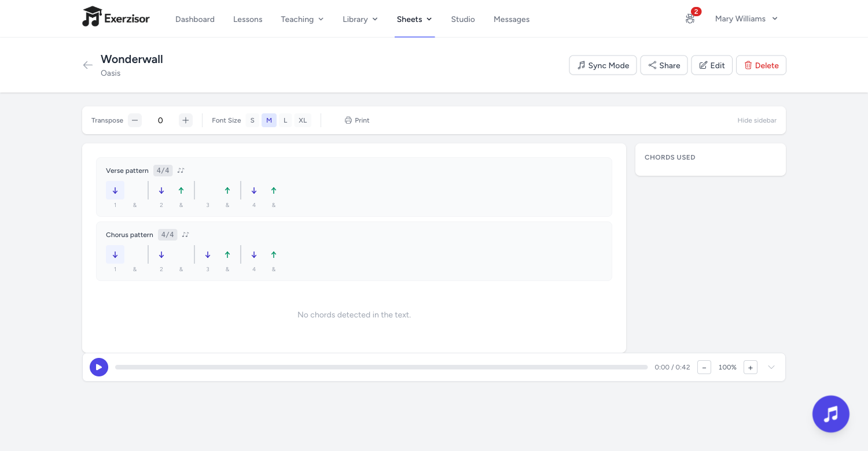Image resolution: width=868 pixels, height=451 pixels.
Task: Decrease playback speed with minus
Action: [x=704, y=367]
